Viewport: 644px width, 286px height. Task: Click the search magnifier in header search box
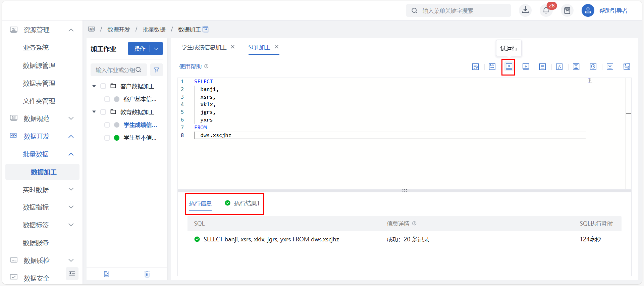[x=415, y=10]
